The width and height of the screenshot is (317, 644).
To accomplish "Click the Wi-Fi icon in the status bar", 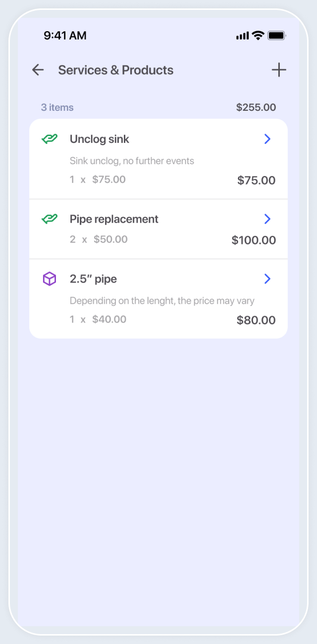I will [258, 35].
